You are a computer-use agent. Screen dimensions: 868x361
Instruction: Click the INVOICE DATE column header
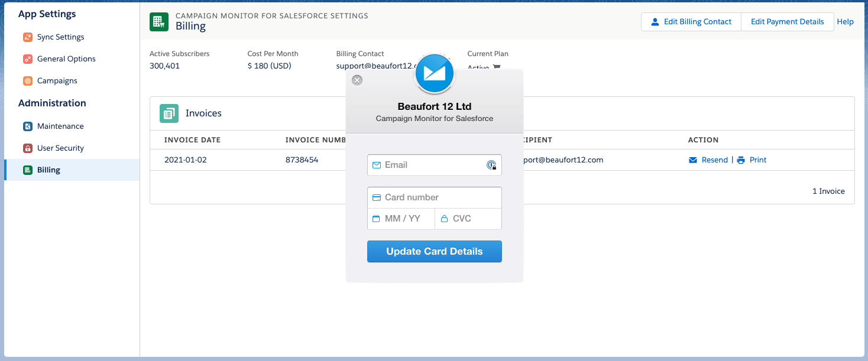tap(192, 140)
